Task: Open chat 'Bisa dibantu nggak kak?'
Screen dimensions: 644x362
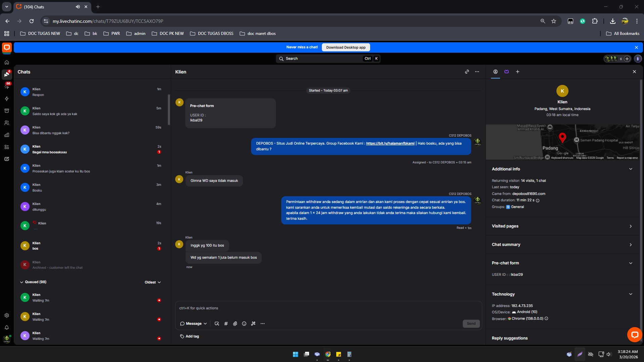Action: coord(91,130)
